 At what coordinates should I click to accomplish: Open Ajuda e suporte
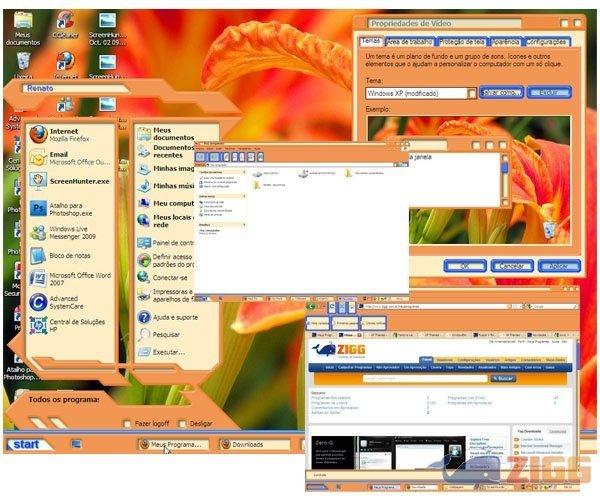(168, 317)
